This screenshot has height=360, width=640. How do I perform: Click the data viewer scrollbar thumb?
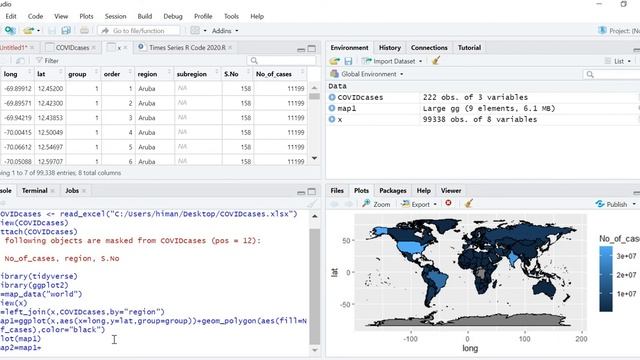coord(314,96)
